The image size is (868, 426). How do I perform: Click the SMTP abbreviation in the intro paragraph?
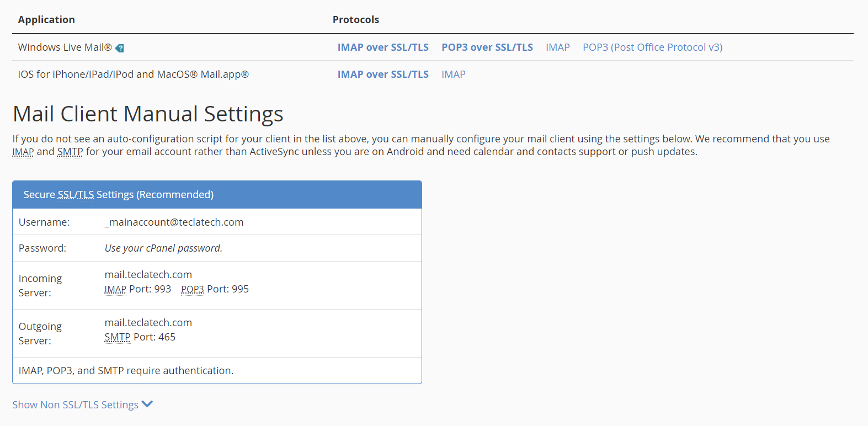click(70, 152)
